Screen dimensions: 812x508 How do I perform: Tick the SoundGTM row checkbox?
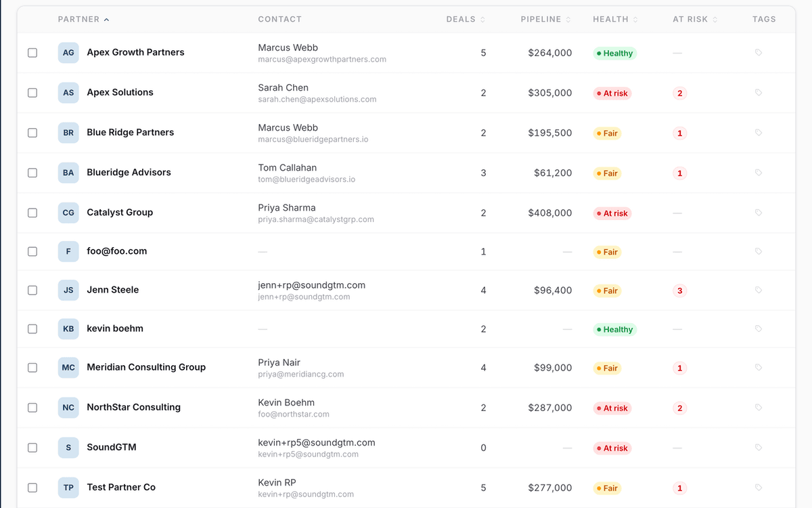tap(32, 448)
